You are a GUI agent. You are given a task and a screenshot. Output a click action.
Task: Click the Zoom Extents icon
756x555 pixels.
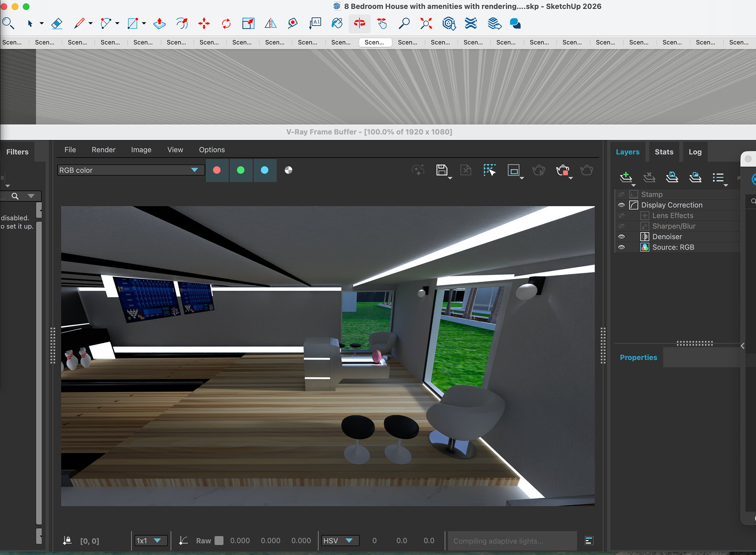point(426,24)
